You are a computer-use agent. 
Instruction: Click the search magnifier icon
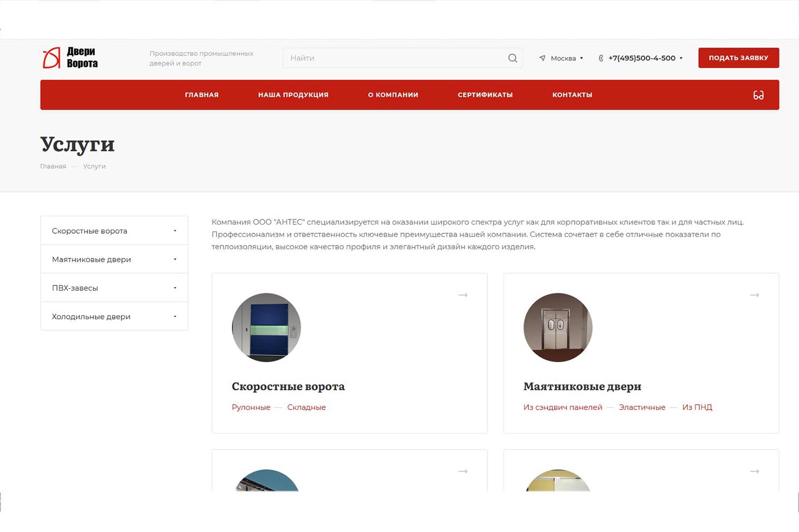tap(512, 58)
